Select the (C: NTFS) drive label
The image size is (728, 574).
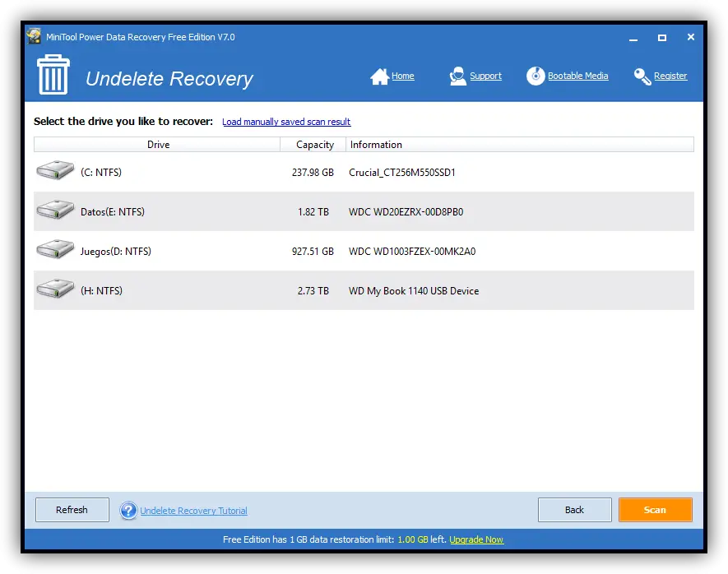tap(100, 172)
